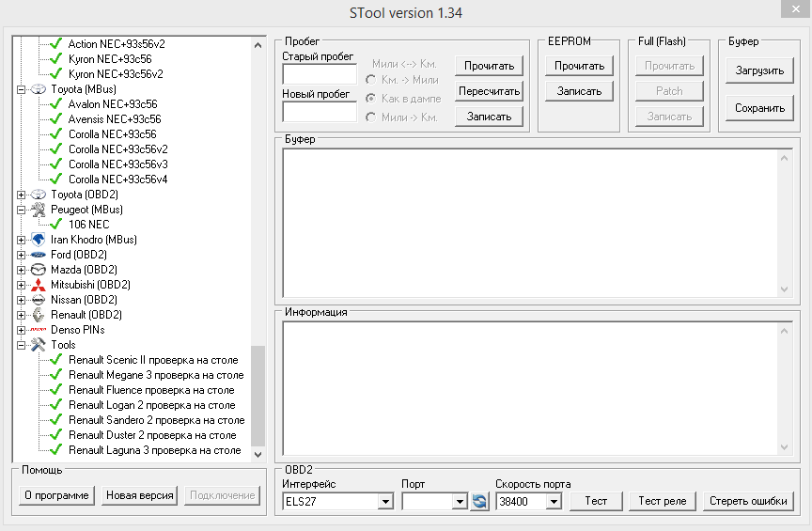Click the Mitsubishi diamonds logo icon
The width and height of the screenshot is (812, 531).
[x=39, y=285]
